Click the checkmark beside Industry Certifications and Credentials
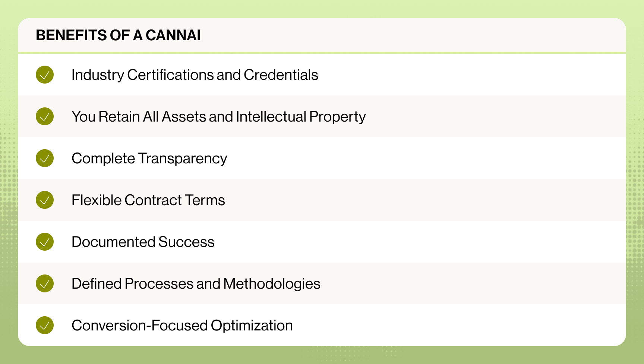Viewport: 644px width, 364px height. click(45, 75)
